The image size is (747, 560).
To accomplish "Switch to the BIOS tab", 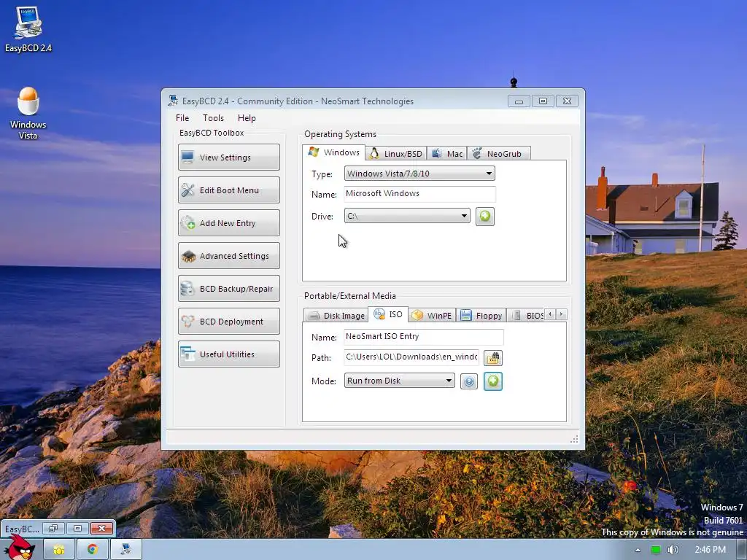I will 527,316.
